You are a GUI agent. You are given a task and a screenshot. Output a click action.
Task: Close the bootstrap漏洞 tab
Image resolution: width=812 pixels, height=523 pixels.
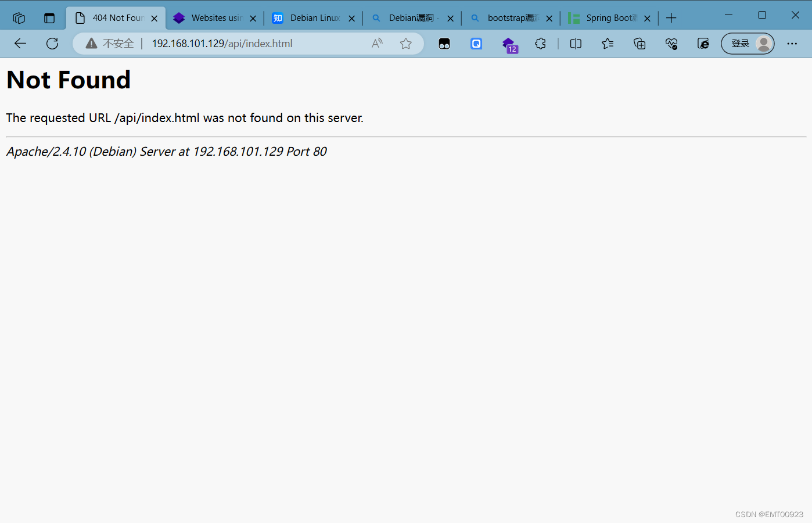click(549, 19)
